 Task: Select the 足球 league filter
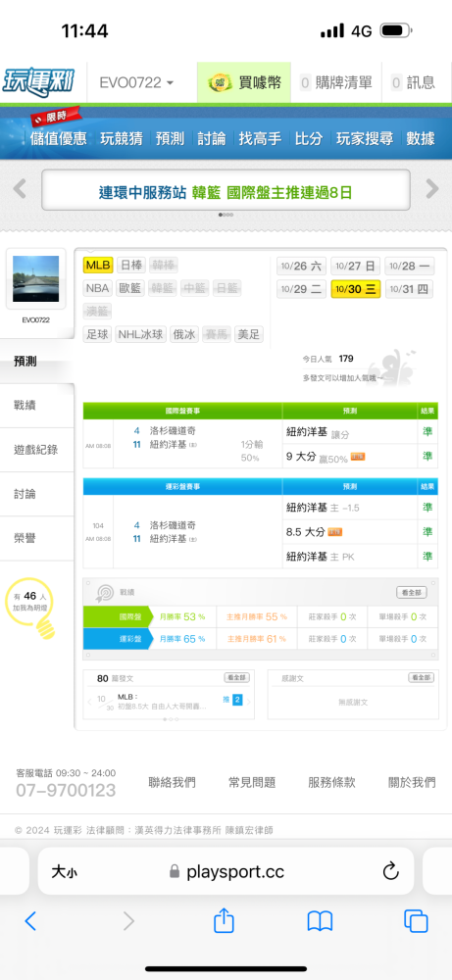tap(97, 334)
